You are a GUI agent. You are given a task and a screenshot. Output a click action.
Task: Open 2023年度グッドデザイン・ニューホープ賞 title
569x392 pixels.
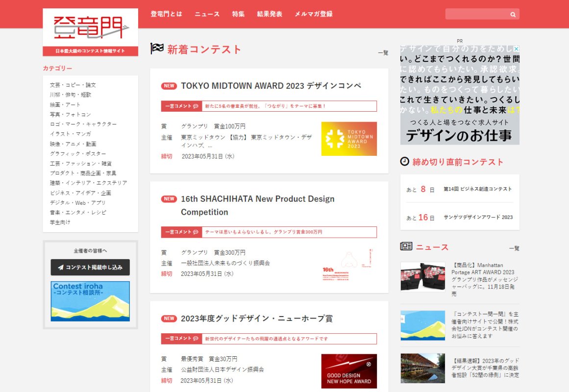pos(256,318)
